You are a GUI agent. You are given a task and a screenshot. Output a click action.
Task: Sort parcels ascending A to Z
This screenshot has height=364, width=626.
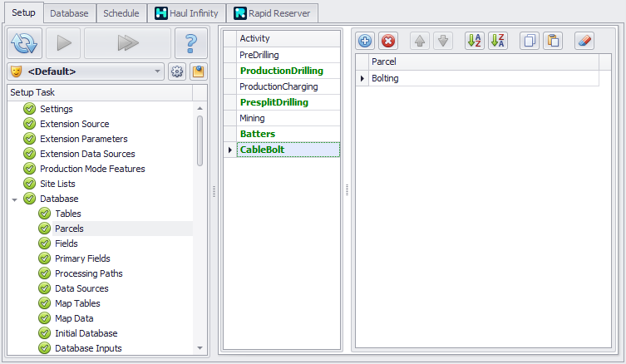pos(475,41)
